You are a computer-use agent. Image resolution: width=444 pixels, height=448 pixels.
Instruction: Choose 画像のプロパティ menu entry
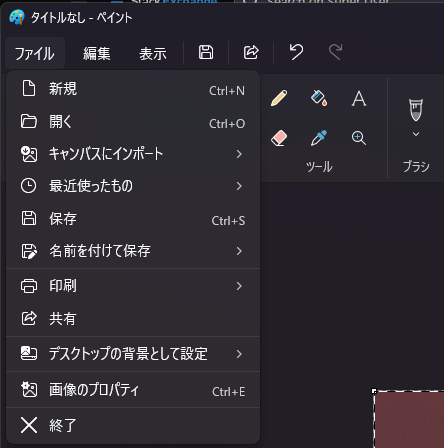pos(133,390)
